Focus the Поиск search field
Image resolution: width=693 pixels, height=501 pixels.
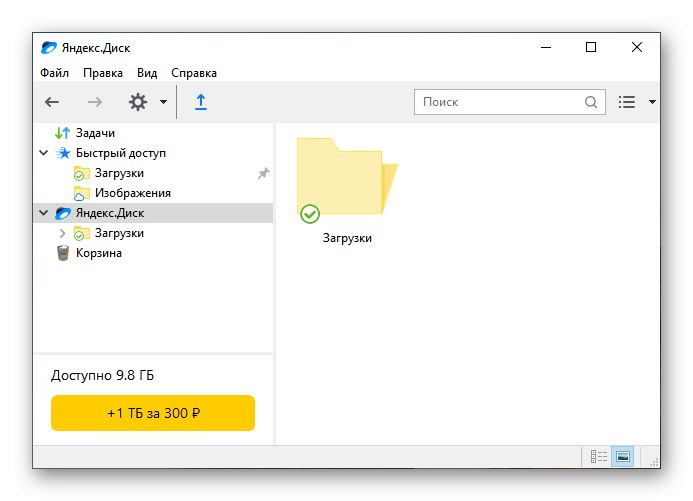tap(510, 102)
